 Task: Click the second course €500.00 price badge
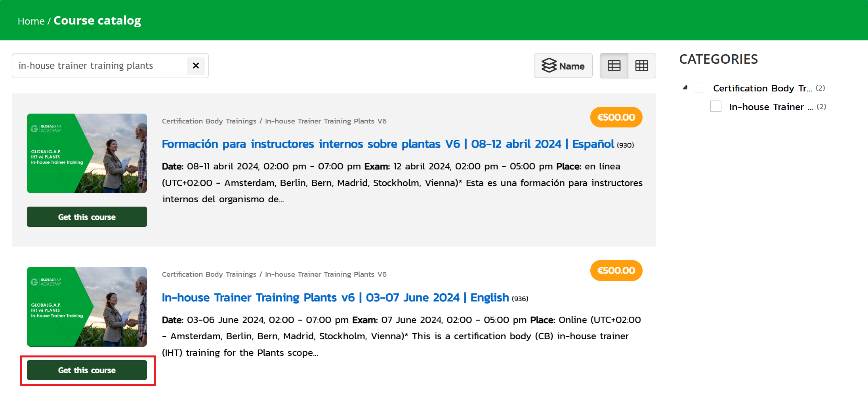point(616,271)
